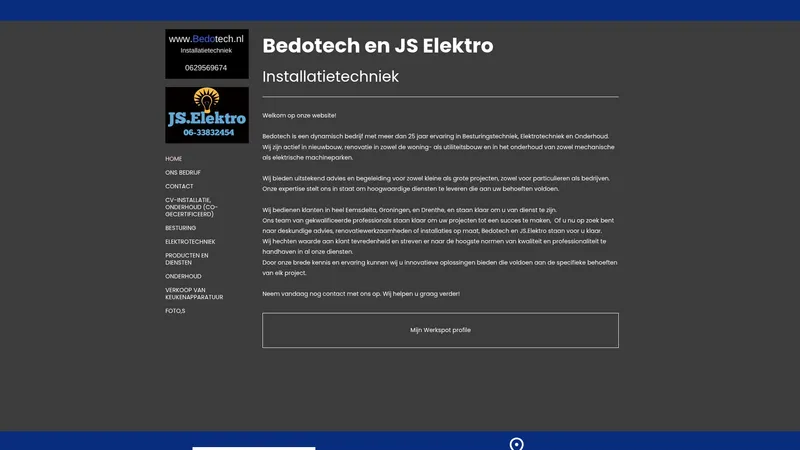Viewport: 800px width, 450px height.
Task: Open the CONTACT page
Action: (179, 186)
